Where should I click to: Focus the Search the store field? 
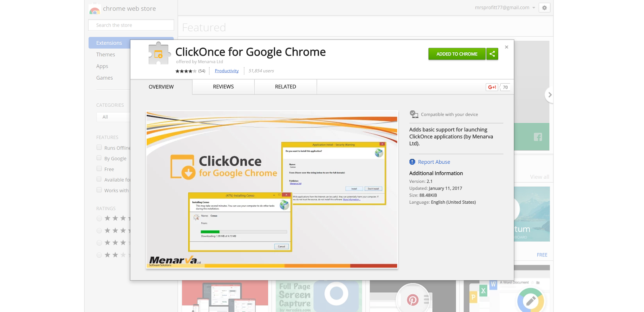[x=131, y=25]
